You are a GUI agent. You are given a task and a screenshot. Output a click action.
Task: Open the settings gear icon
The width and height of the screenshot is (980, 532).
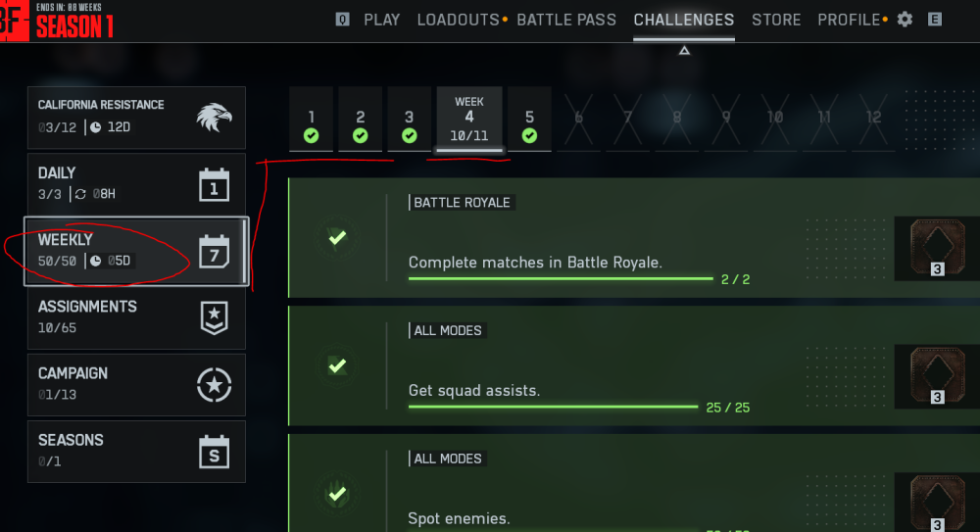pos(905,20)
